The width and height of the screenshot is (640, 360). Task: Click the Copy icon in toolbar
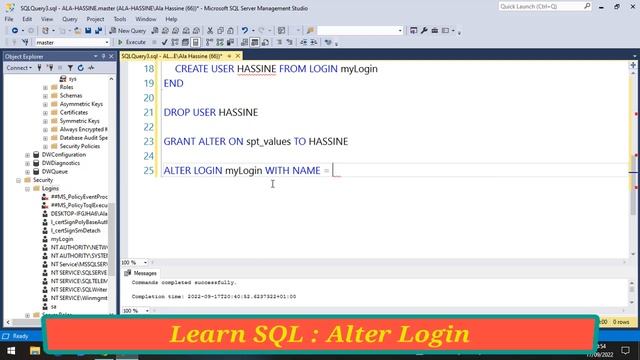point(220,31)
